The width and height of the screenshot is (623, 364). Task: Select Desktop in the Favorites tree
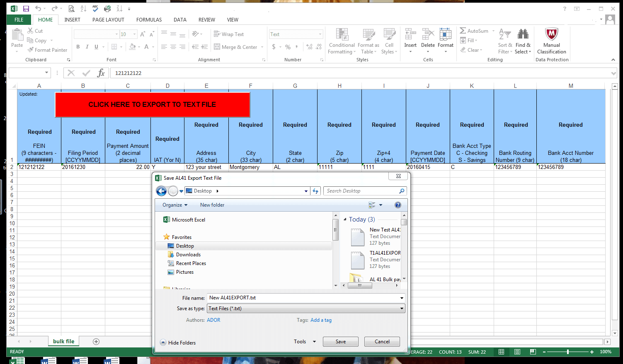184,246
